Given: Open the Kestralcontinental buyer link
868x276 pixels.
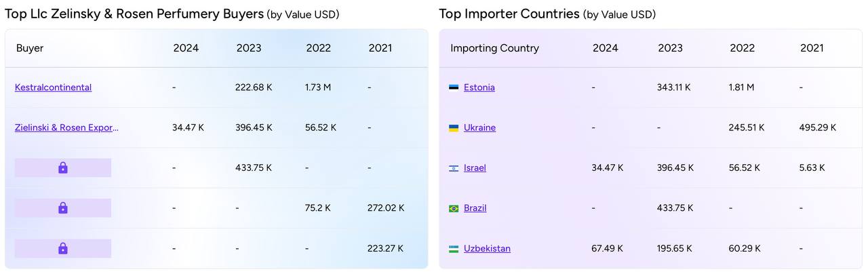Looking at the screenshot, I should 53,87.
